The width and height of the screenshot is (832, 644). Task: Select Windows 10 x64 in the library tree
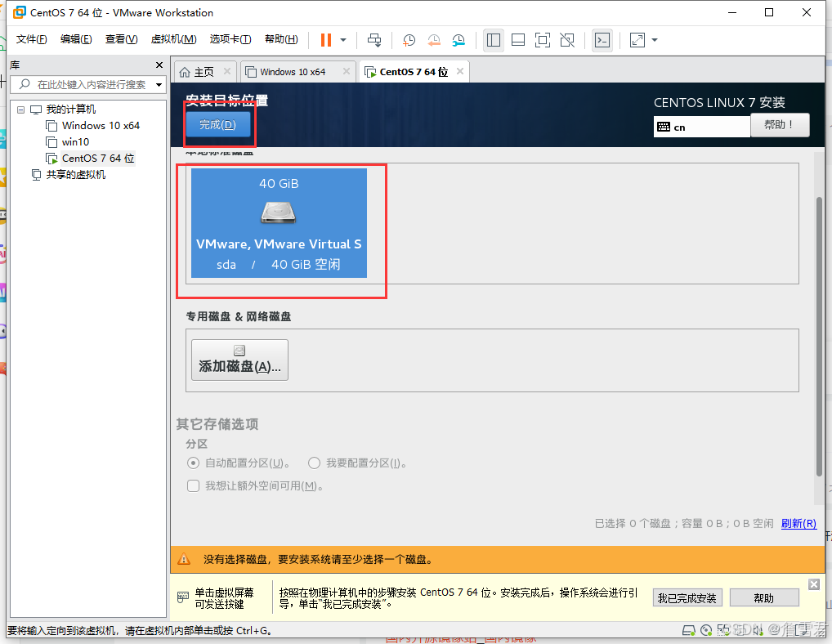tap(101, 126)
